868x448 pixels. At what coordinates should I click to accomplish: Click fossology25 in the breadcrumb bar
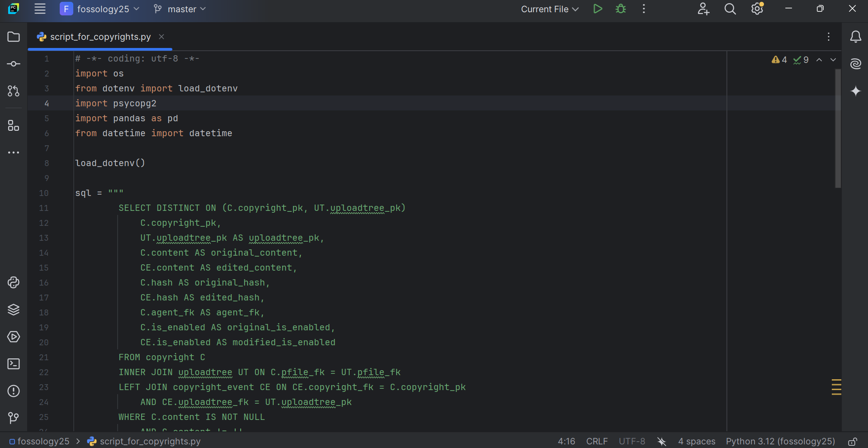click(x=39, y=441)
